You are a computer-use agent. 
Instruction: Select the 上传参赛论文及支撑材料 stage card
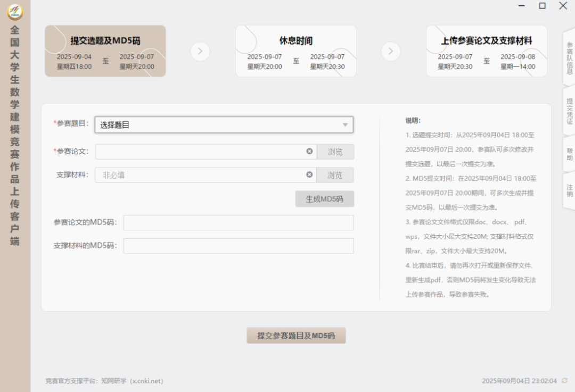point(487,51)
